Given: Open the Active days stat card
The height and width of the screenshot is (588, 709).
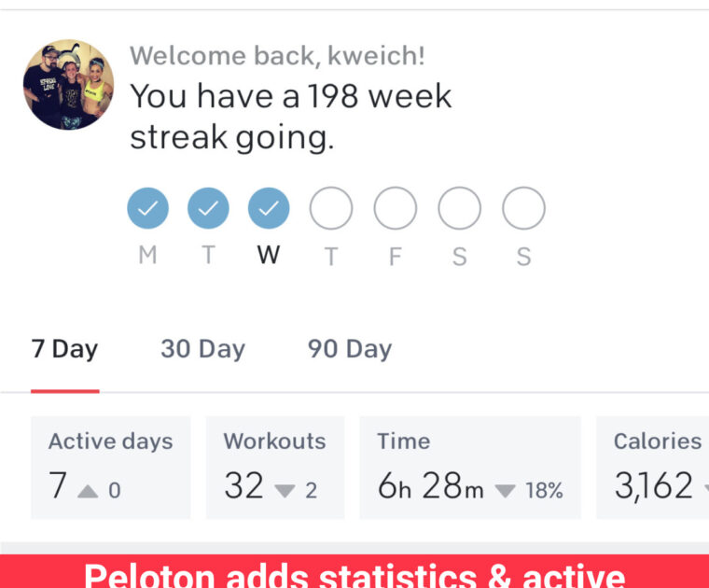Looking at the screenshot, I should point(111,467).
